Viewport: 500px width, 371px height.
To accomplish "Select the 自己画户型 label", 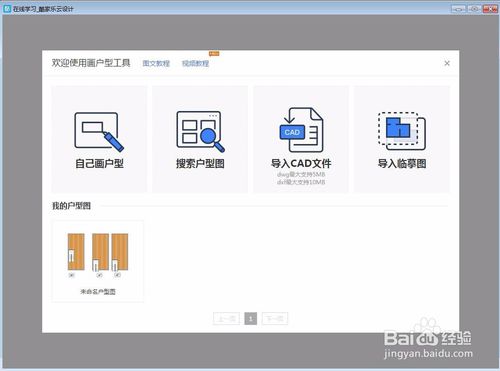I will point(99,164).
